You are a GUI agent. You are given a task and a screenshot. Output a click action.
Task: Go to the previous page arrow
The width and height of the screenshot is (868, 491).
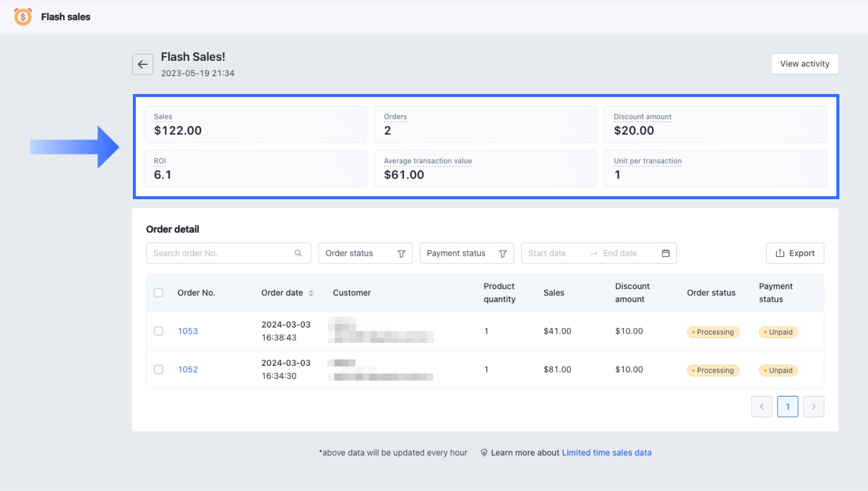[x=761, y=407]
